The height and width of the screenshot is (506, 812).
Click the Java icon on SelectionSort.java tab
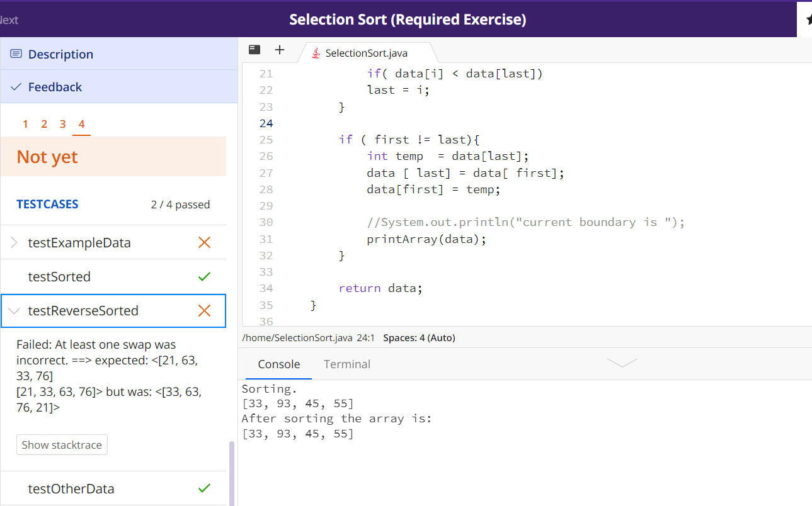pos(315,53)
